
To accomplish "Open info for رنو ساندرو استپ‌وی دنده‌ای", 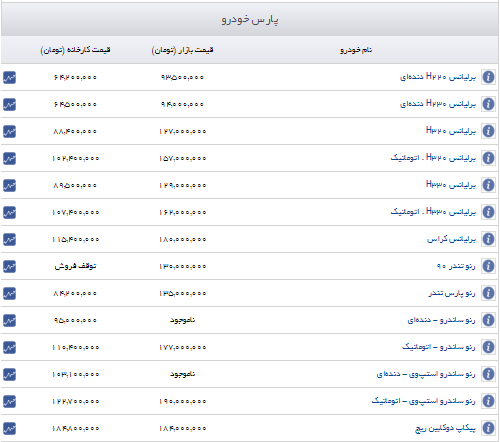I will tap(488, 374).
